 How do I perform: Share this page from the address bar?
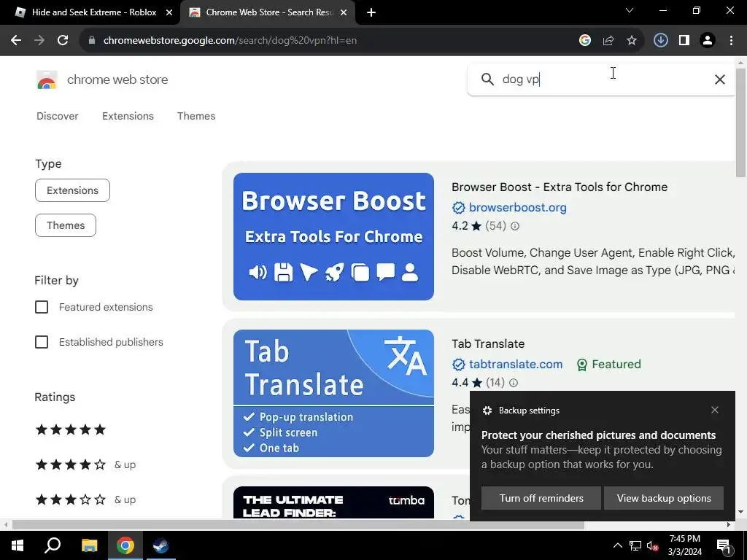coord(608,41)
